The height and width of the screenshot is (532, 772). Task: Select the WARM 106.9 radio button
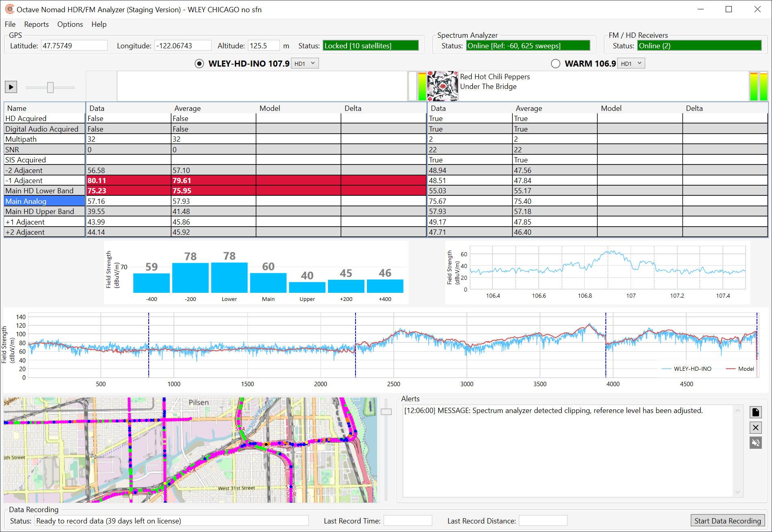tap(555, 64)
